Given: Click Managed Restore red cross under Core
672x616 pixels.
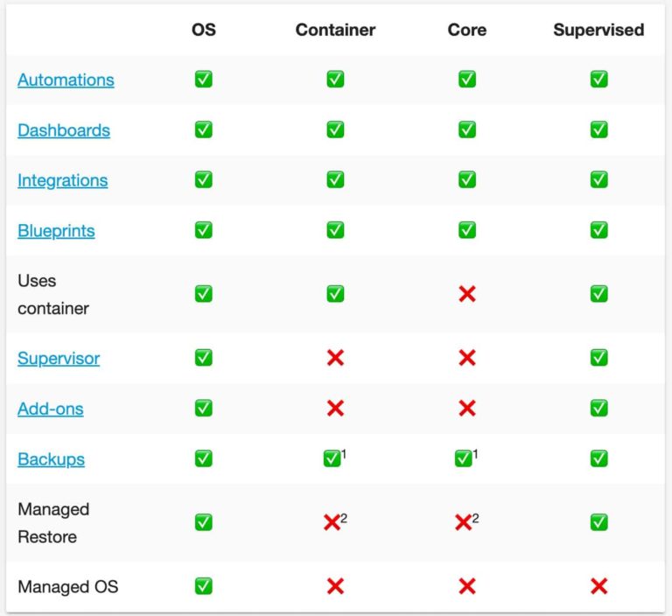Looking at the screenshot, I should click(x=464, y=522).
